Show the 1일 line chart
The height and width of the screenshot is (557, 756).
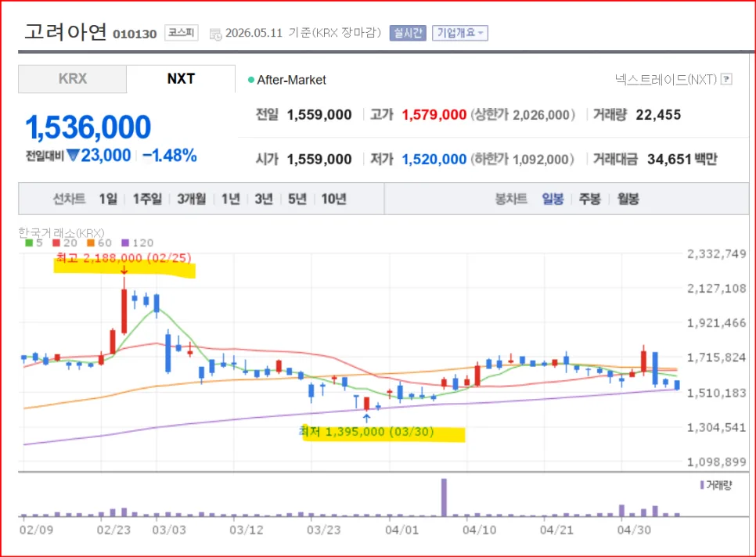coord(109,199)
